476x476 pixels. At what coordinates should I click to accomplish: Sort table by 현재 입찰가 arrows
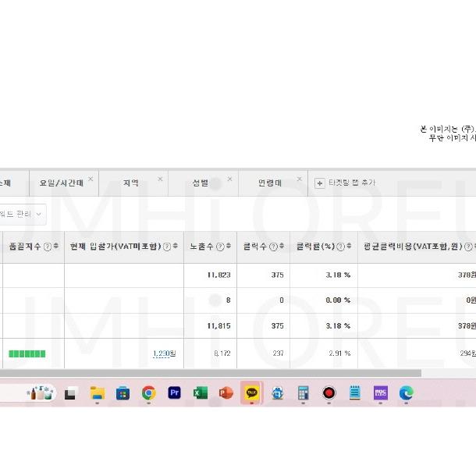pyautogui.click(x=175, y=246)
